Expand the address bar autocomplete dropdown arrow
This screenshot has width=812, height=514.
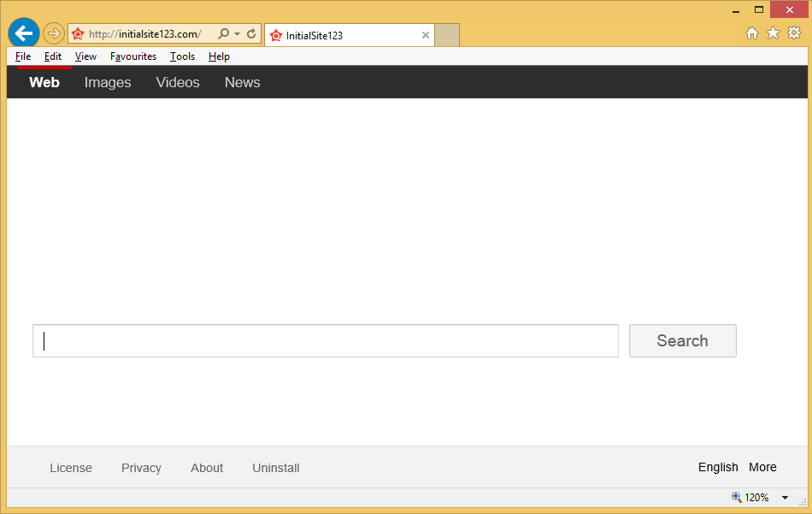click(237, 34)
